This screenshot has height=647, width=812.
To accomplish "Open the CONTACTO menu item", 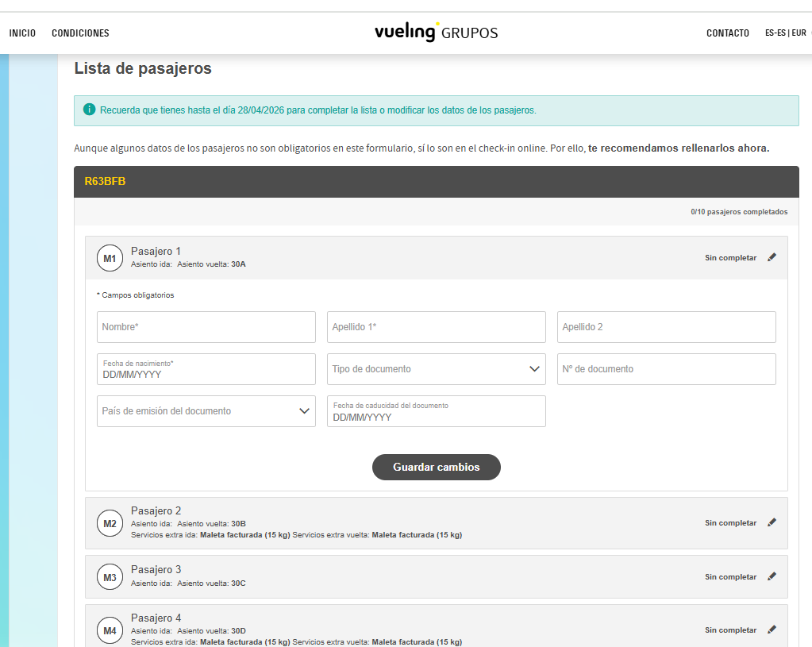I will tap(727, 33).
